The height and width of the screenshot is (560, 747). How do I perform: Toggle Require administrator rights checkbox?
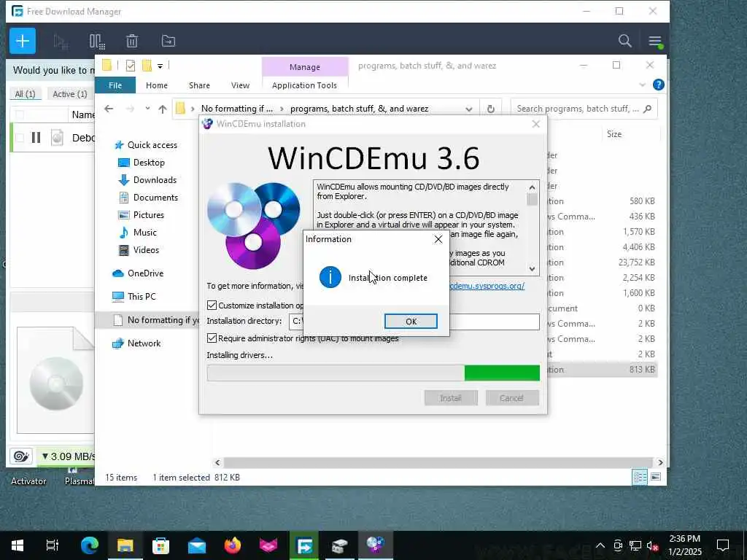coord(212,338)
